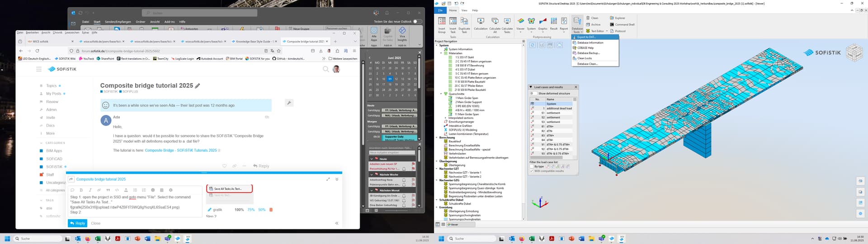Click the taskbar search box labeled Suche on the left
This screenshot has width=868, height=244.
(38, 239)
